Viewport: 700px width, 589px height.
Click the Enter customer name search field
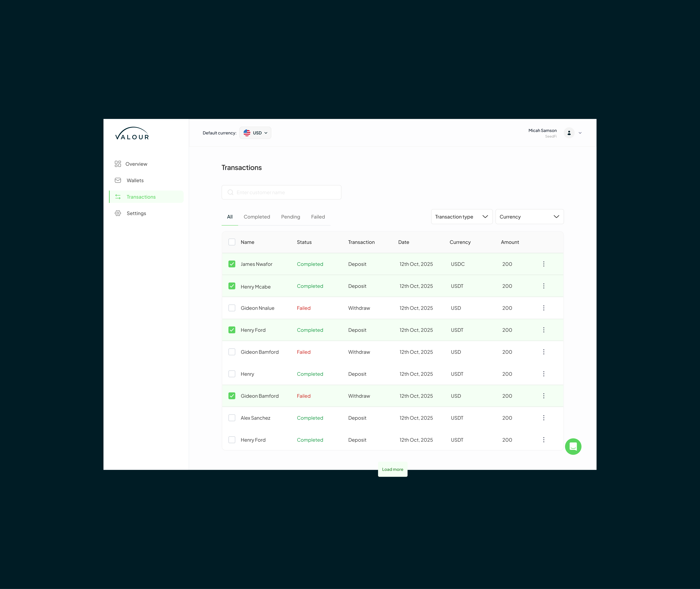[x=281, y=192]
